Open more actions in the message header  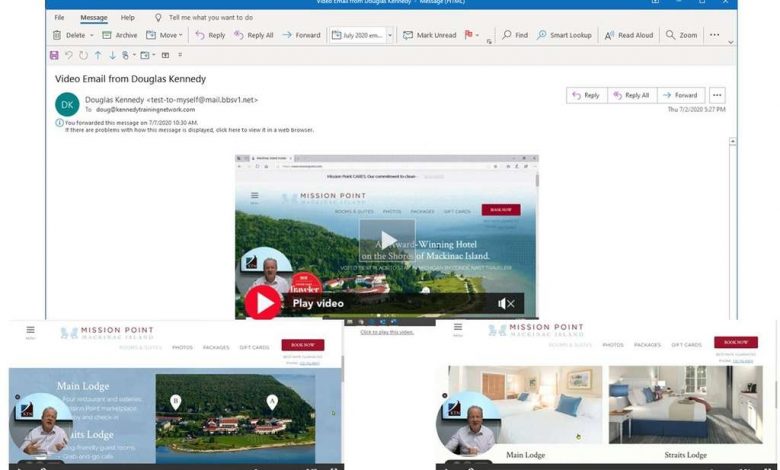(x=717, y=95)
